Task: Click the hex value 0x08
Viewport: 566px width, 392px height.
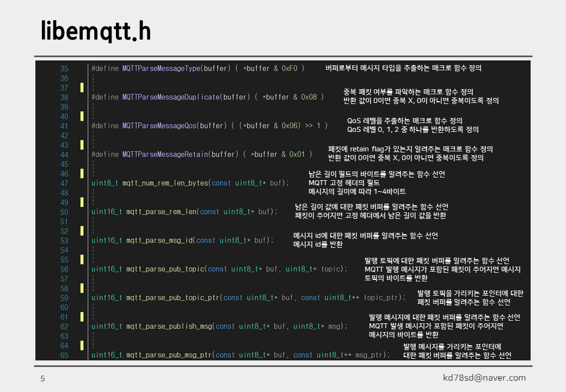Action: (x=309, y=97)
